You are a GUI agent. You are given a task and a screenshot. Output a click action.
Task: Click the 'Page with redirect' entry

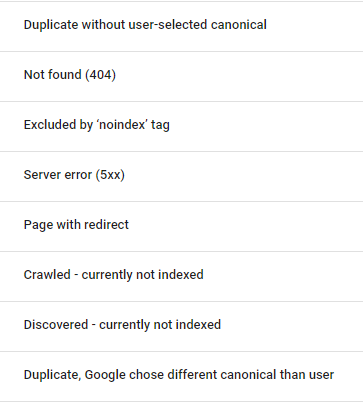[x=181, y=226]
